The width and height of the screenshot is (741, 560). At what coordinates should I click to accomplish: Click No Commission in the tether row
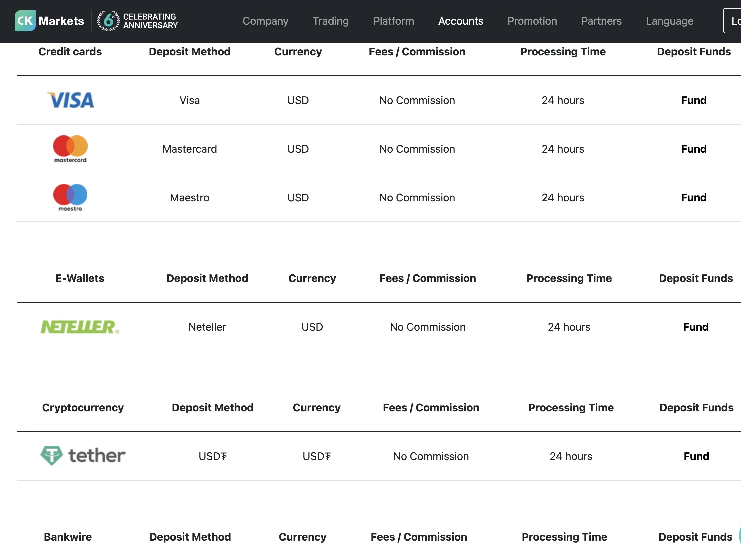pyautogui.click(x=431, y=456)
